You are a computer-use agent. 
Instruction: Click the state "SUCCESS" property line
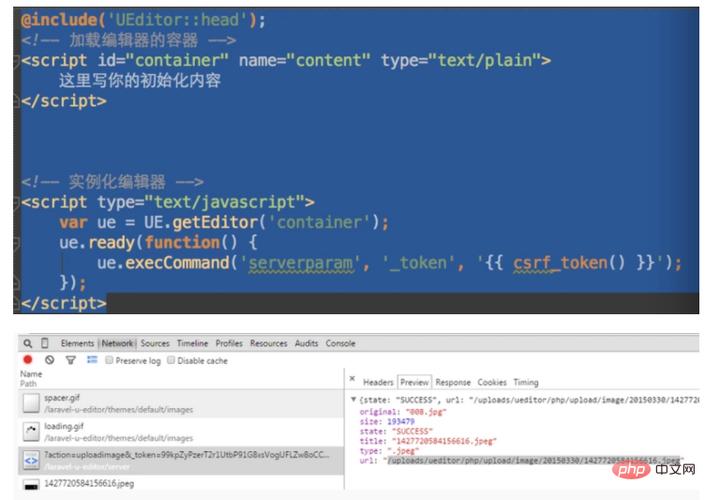click(396, 431)
